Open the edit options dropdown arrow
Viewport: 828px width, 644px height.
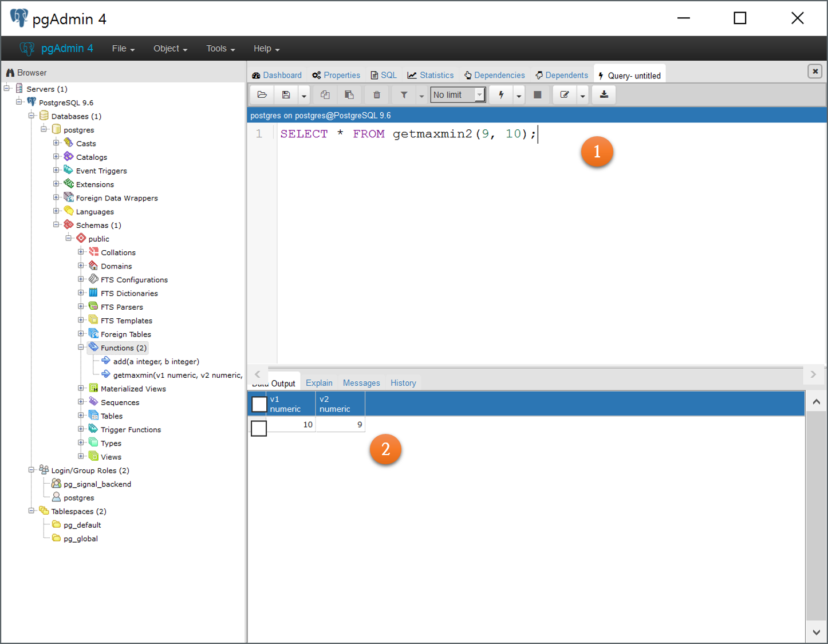pos(582,96)
